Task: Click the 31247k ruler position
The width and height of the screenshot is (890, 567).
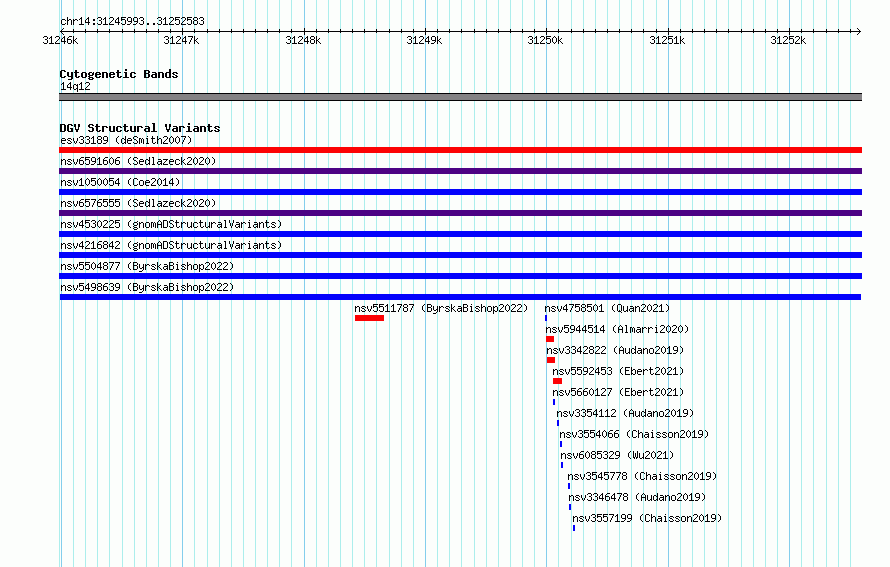Action: click(182, 40)
